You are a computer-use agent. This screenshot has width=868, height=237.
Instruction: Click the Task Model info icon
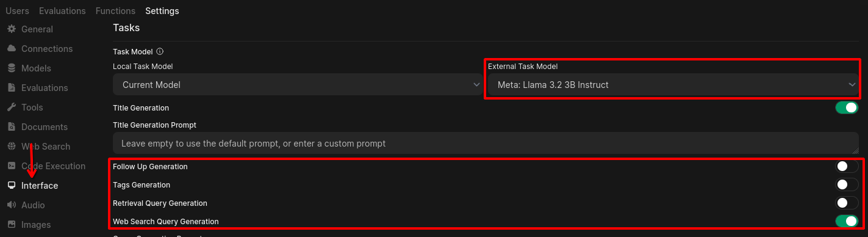pyautogui.click(x=160, y=52)
